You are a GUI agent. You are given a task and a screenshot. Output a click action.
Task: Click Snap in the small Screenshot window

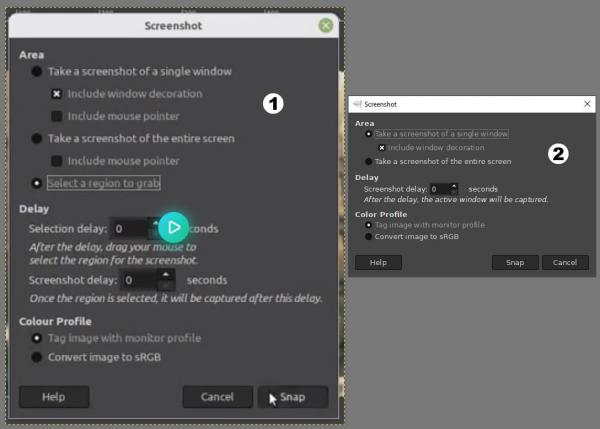point(515,263)
